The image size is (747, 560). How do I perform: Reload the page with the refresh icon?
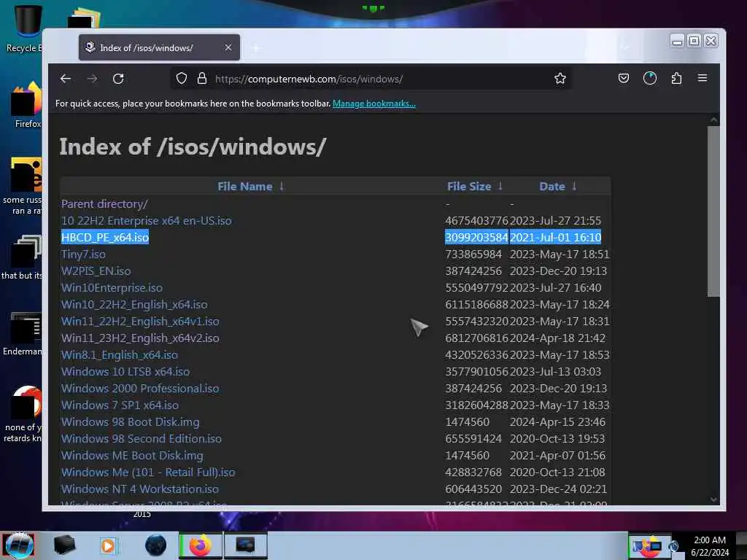pyautogui.click(x=118, y=79)
